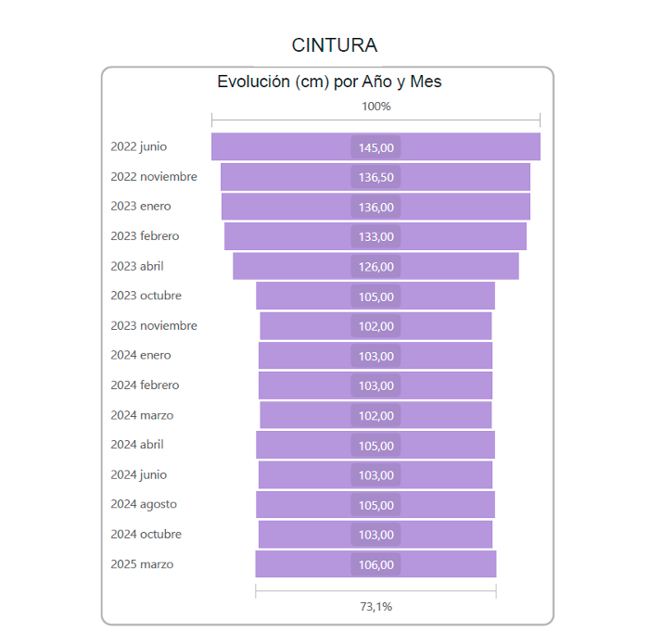Screen dimensions: 662x644
Task: Click the 2024 octubre category label
Action: pyautogui.click(x=146, y=535)
